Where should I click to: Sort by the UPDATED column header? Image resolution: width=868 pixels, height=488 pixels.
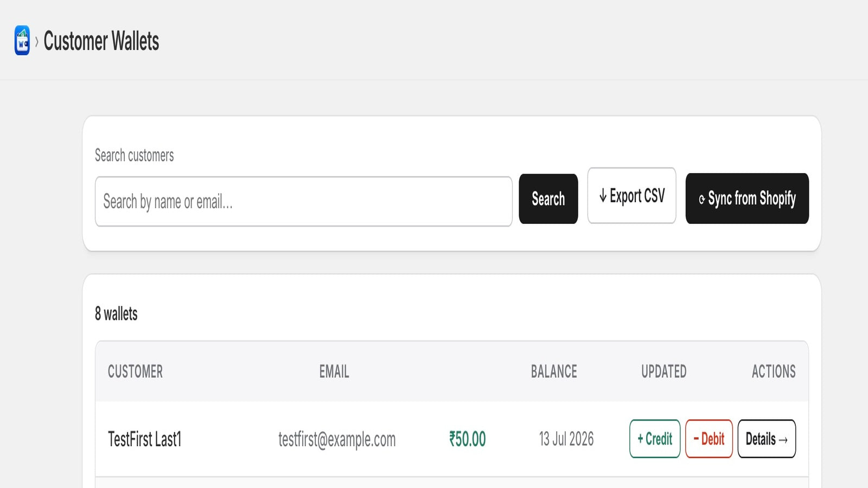click(x=664, y=371)
